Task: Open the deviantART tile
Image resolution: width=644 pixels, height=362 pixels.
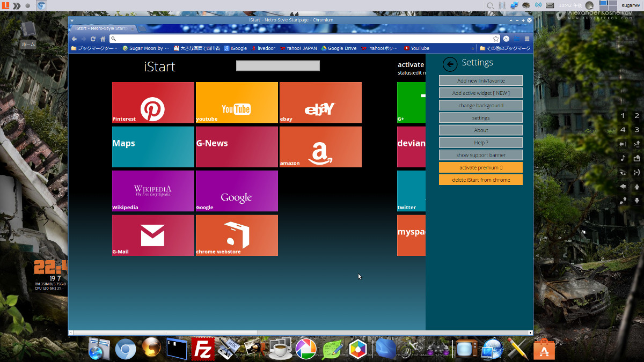Action: [x=411, y=147]
